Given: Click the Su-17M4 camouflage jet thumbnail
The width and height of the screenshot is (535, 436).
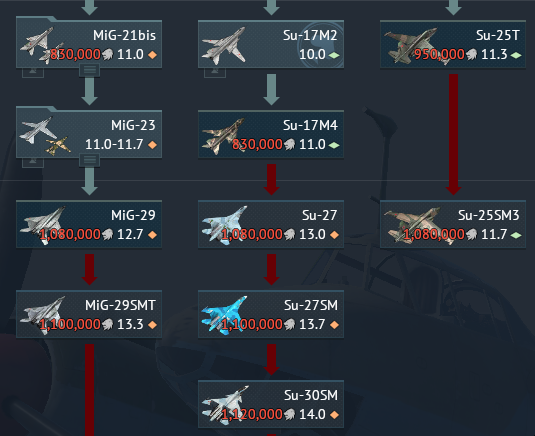Looking at the screenshot, I should 223,136.
